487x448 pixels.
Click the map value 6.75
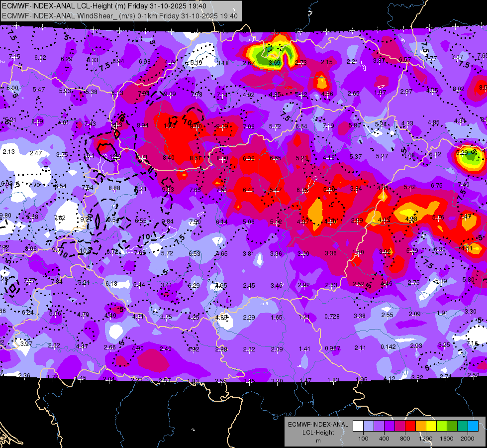tap(437, 186)
